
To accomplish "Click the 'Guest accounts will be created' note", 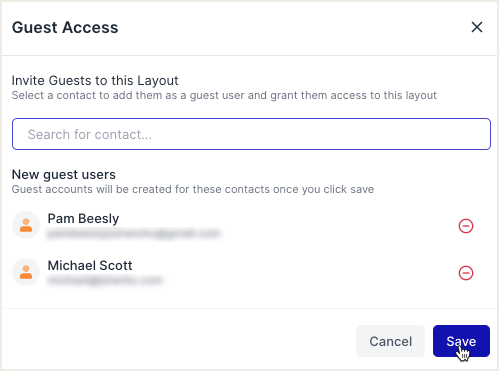I will click(193, 189).
